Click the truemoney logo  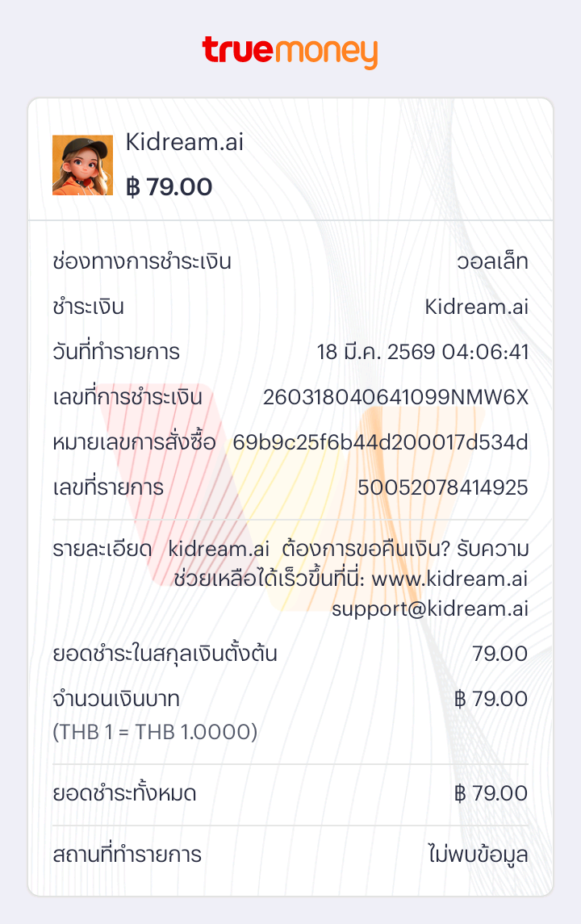(290, 52)
